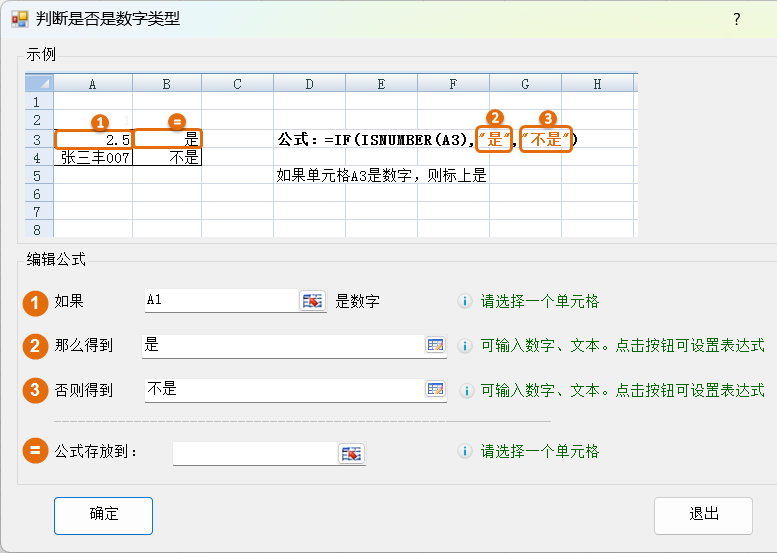Image resolution: width=777 pixels, height=553 pixels.
Task: Click the question mark help button
Action: click(736, 19)
